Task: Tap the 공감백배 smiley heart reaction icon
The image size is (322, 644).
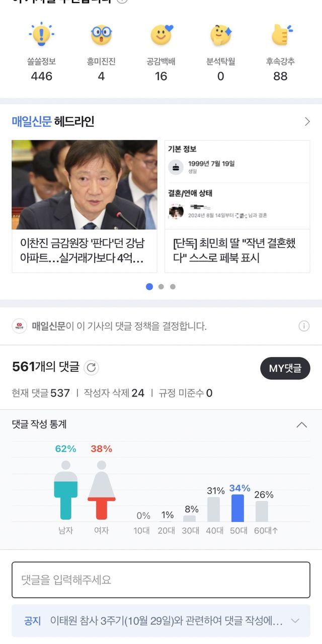Action: 161,35
